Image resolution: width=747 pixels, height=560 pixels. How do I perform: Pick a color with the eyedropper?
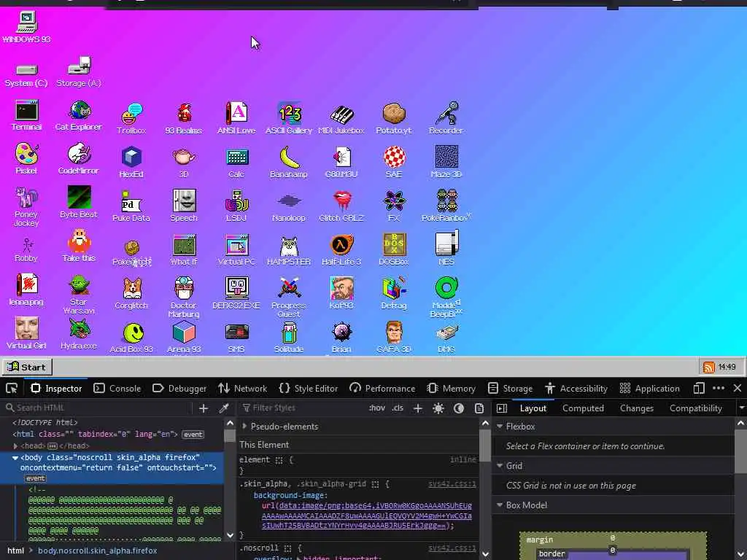coord(224,408)
